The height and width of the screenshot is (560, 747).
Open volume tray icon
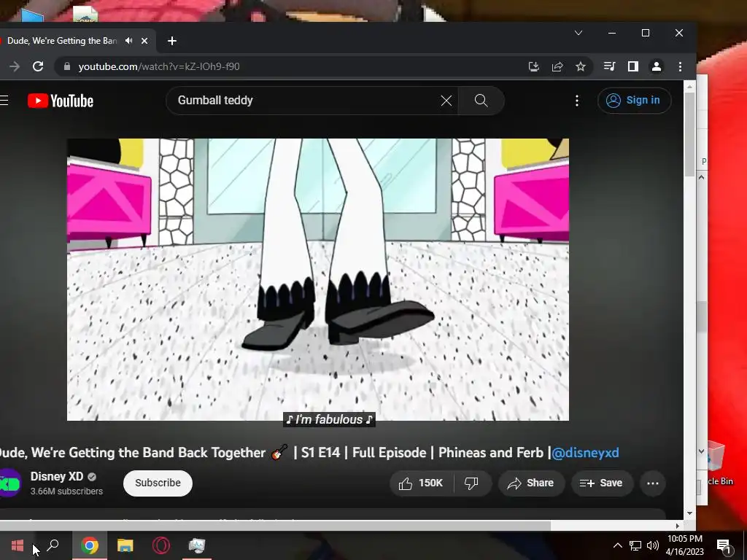coord(653,545)
